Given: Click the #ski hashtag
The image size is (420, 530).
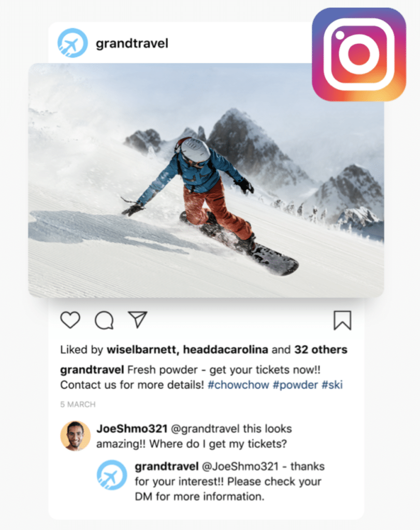Looking at the screenshot, I should 332,385.
